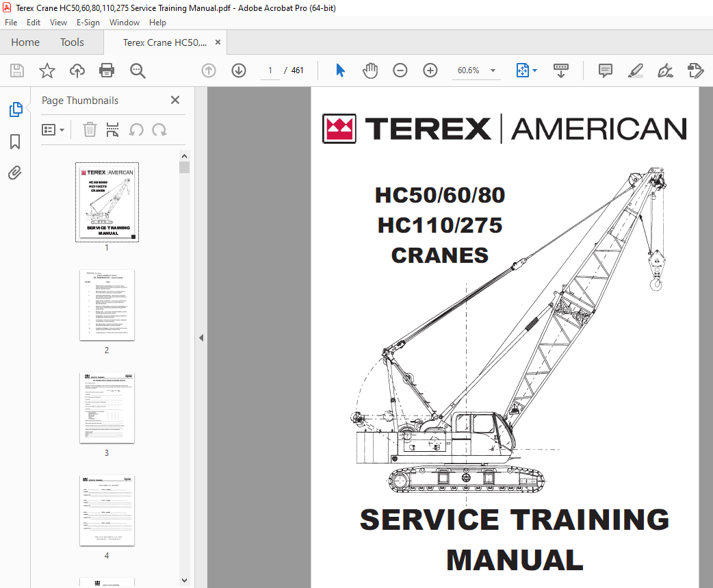This screenshot has height=588, width=713.
Task: Click the '461' total page count
Action: [298, 71]
